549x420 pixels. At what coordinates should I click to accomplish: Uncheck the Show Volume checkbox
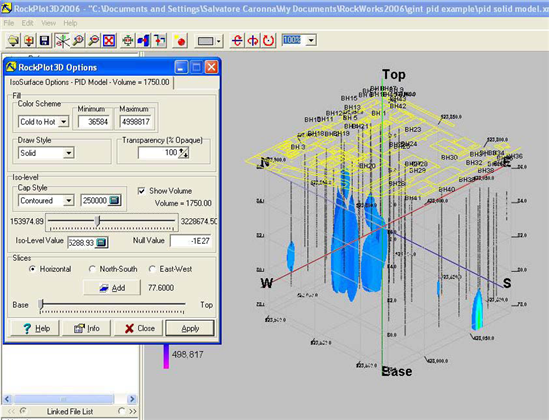tap(141, 191)
